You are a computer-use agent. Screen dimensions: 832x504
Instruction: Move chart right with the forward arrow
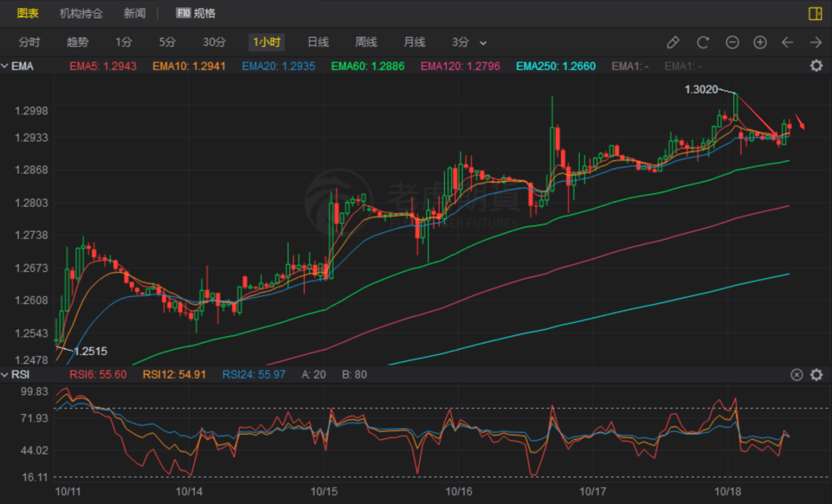[816, 43]
